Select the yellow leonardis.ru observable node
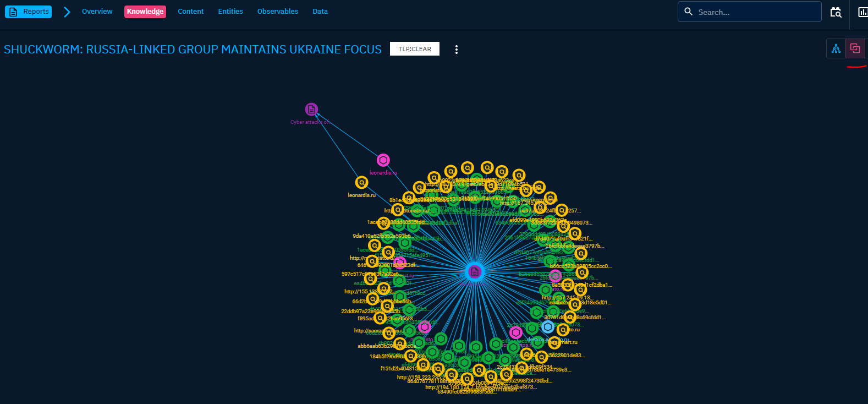 [x=361, y=182]
